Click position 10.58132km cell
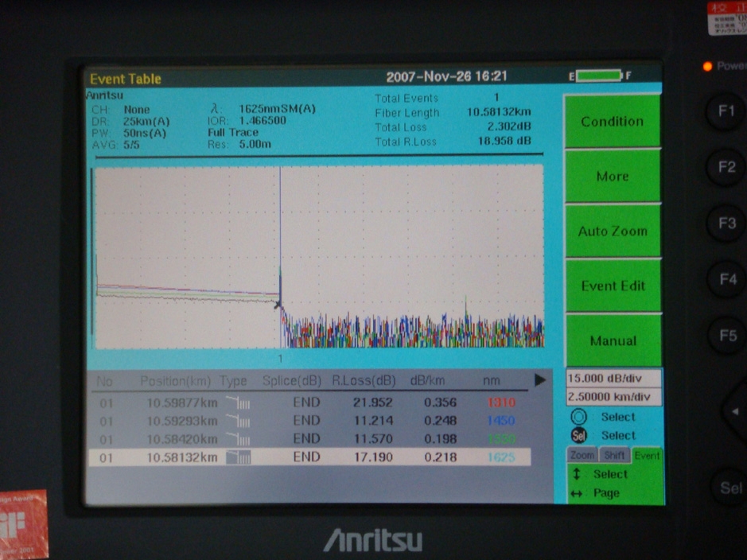The width and height of the screenshot is (747, 560). point(182,457)
